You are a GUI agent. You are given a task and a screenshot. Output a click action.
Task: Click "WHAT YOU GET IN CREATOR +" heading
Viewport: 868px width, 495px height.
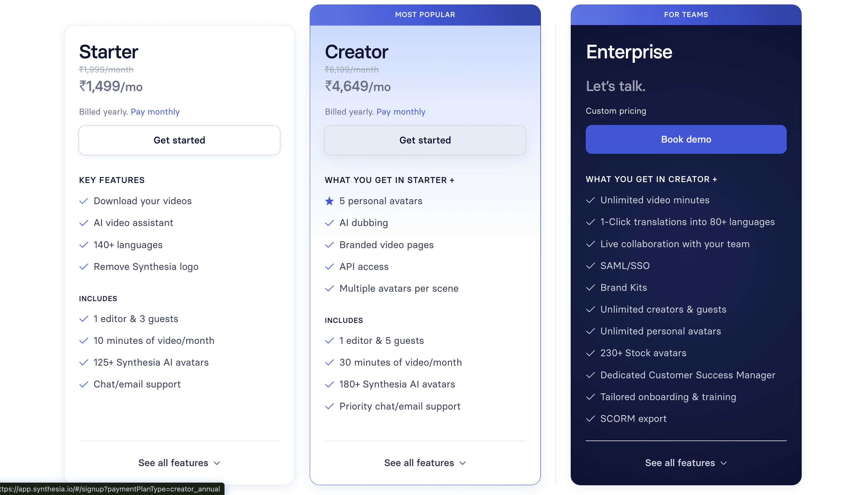point(651,179)
